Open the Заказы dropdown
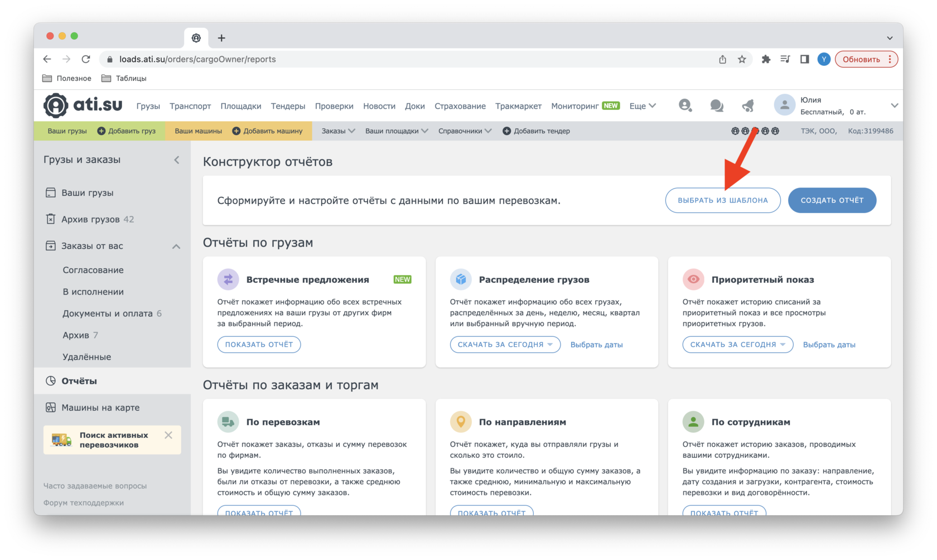This screenshot has height=560, width=937. click(338, 131)
